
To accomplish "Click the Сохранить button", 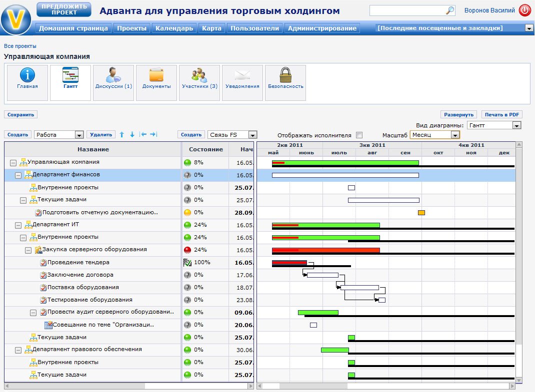I will pyautogui.click(x=21, y=114).
